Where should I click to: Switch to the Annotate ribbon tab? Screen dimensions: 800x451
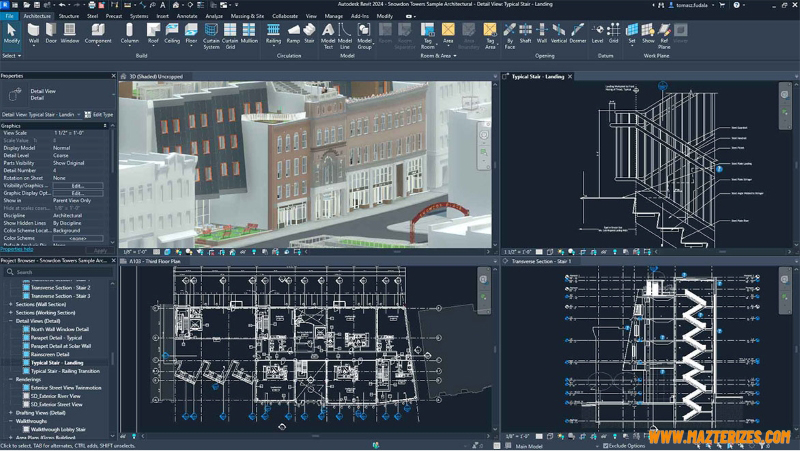pos(187,16)
